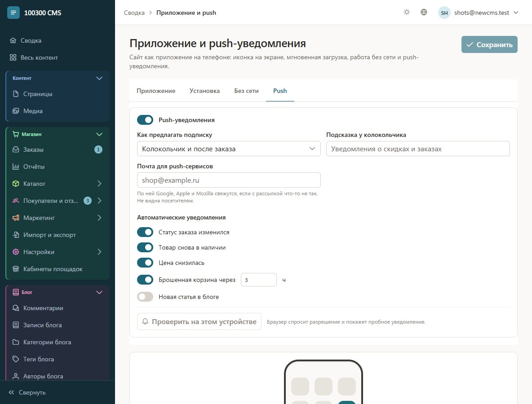Click Сохранить button
532x404 pixels.
489,44
